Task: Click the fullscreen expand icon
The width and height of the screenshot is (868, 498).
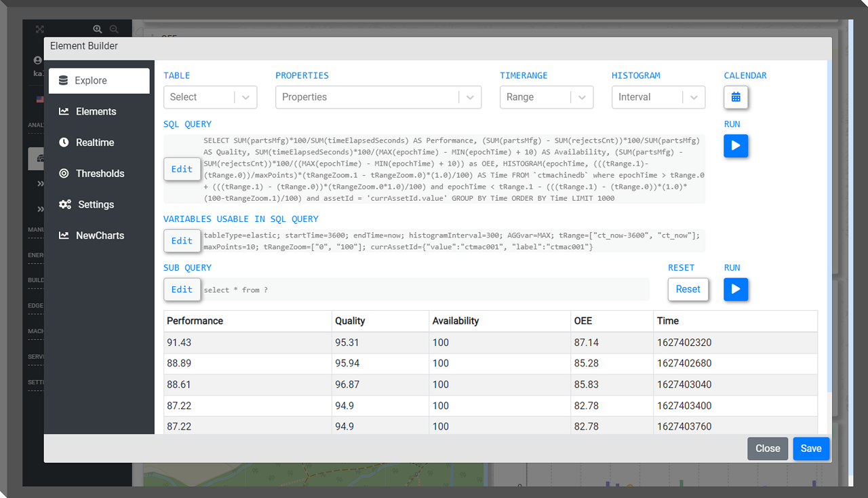Action: 40,29
